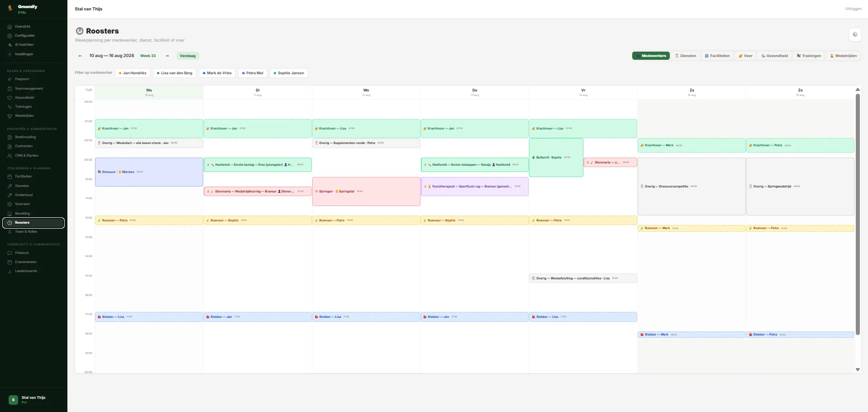Open the Team & Rollen sidebar item
This screenshot has height=412, width=868.
tap(33, 232)
